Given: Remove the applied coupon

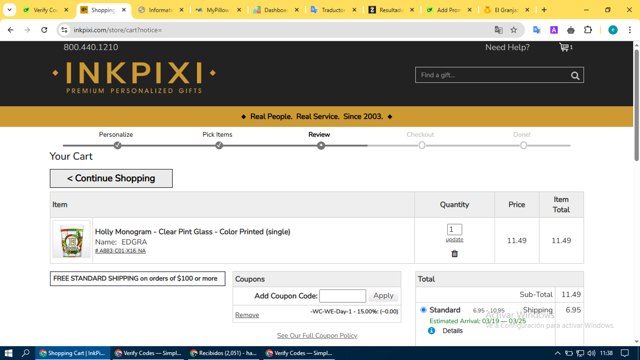Looking at the screenshot, I should [x=247, y=315].
